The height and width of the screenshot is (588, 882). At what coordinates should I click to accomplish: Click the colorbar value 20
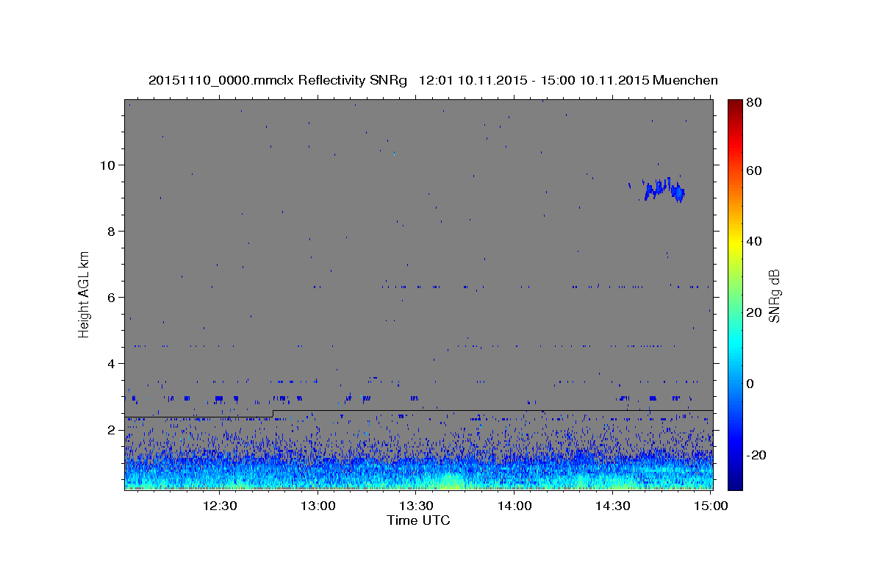click(x=754, y=312)
